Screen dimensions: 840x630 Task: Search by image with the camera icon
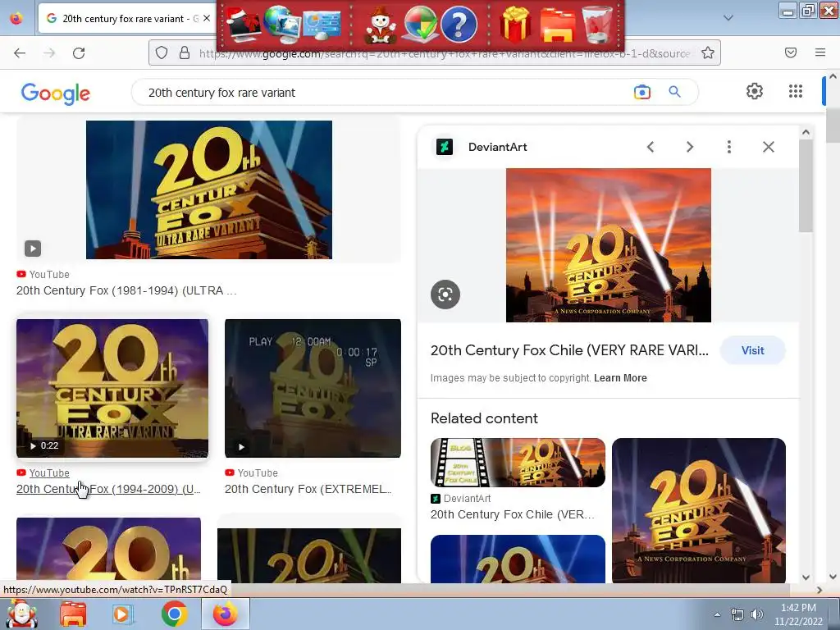coord(641,92)
